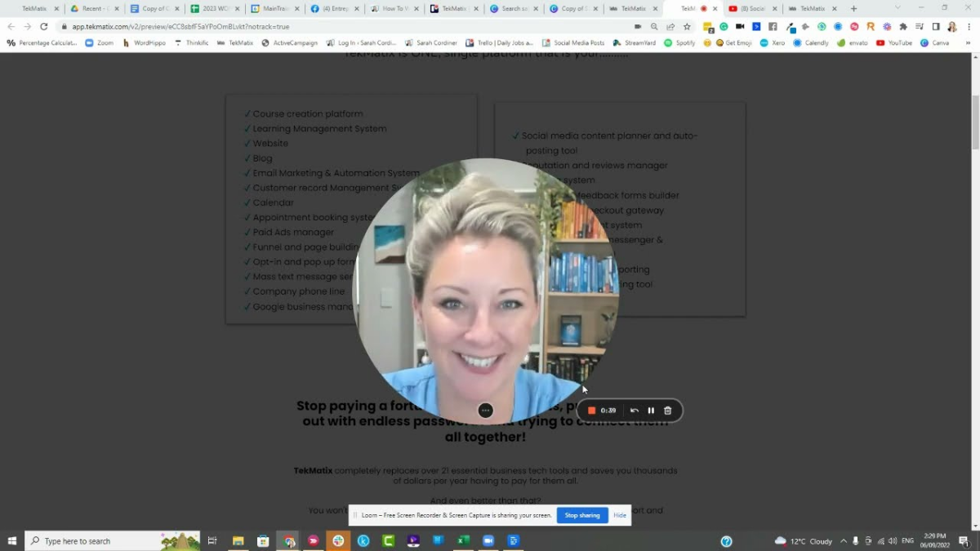Open File Explorer from the taskbar

tap(238, 540)
